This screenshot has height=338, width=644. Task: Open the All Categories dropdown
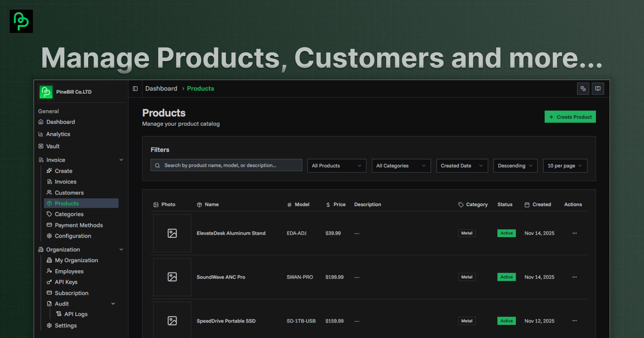pos(401,166)
